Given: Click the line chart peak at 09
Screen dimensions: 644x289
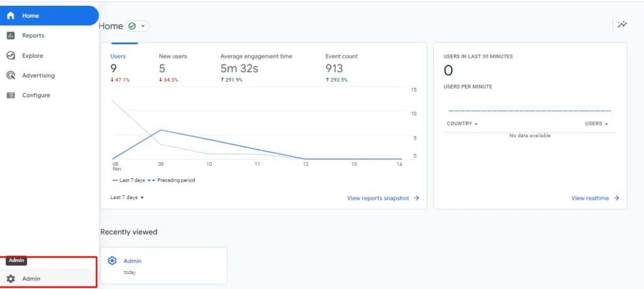Looking at the screenshot, I should (160, 130).
